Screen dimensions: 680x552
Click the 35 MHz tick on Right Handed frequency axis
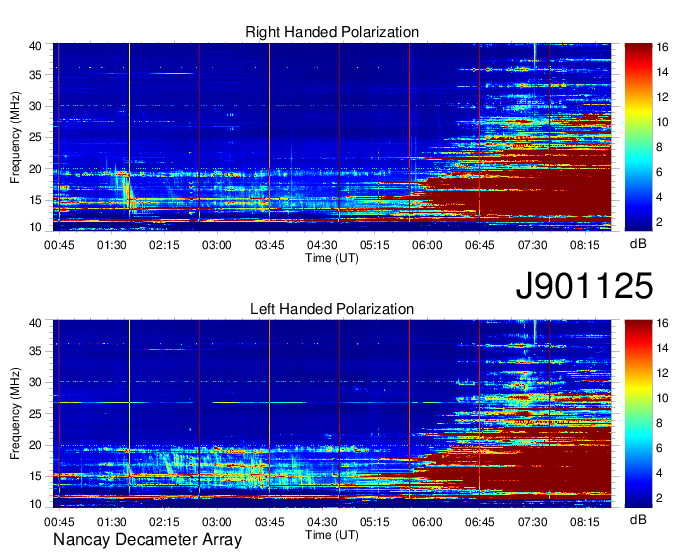pos(35,75)
